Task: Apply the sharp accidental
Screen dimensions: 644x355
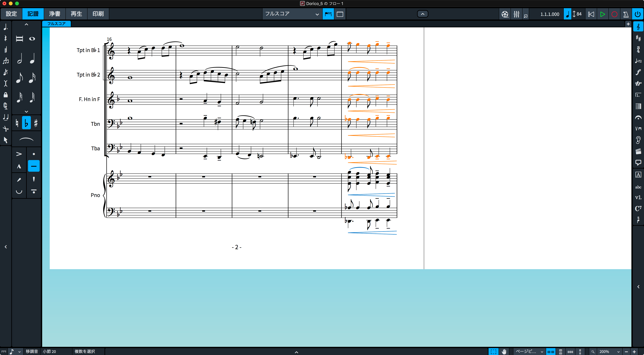Action: [x=36, y=123]
